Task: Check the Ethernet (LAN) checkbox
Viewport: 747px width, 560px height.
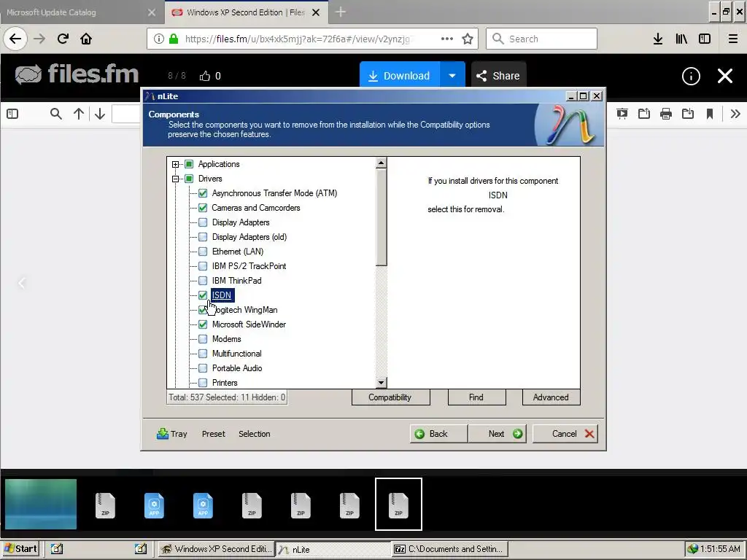Action: pos(203,252)
